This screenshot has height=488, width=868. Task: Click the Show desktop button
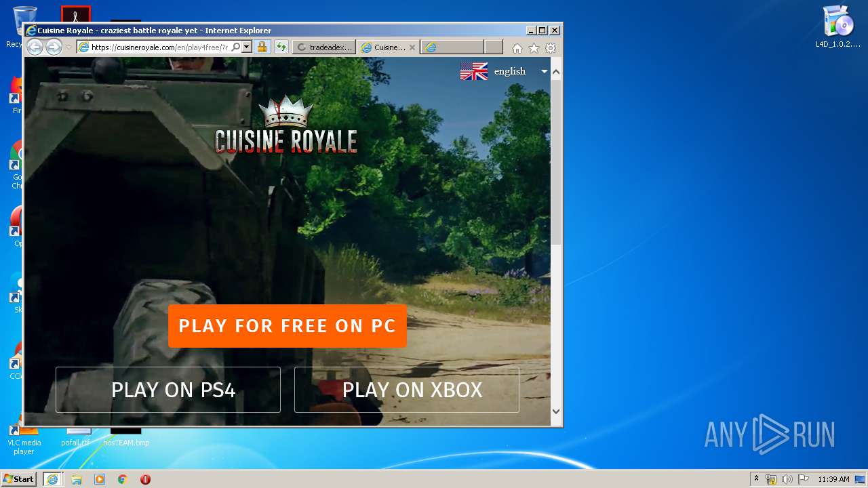pyautogui.click(x=861, y=479)
